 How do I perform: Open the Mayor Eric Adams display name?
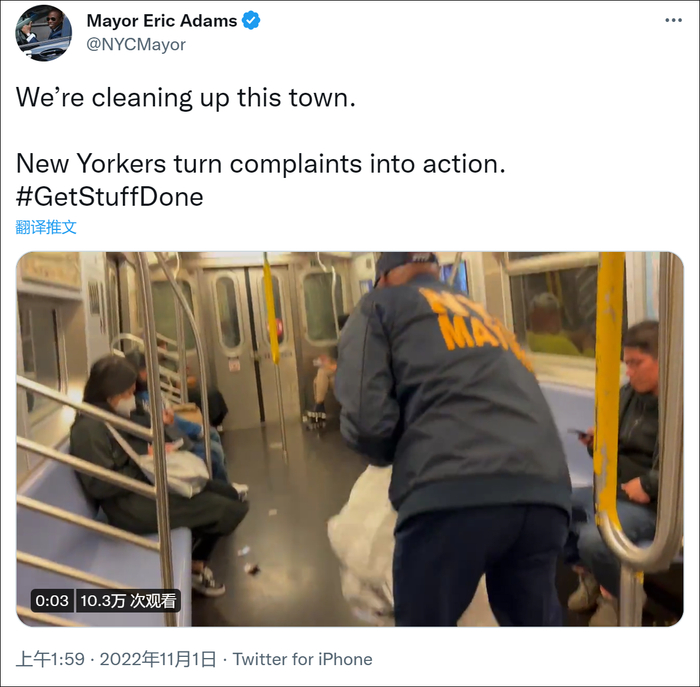click(162, 21)
